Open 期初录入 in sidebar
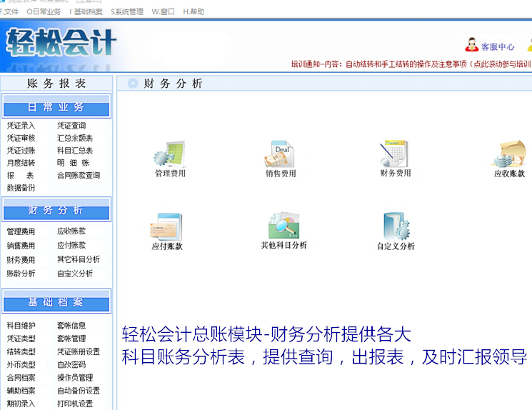Viewport: 532px width, 410px height. click(x=21, y=404)
